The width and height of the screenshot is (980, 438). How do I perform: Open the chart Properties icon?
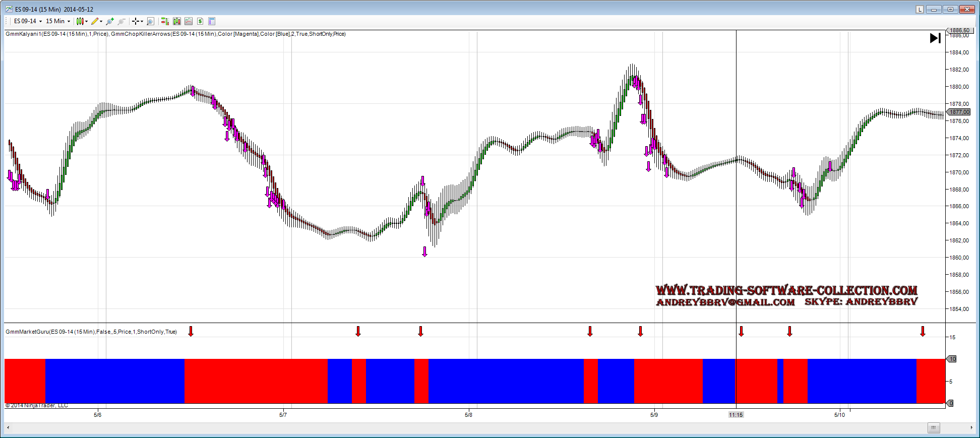[x=212, y=21]
